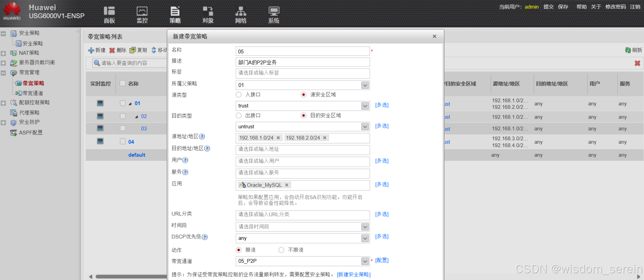Screen dimensions: 644x280
Task: Open real-time monitor icon for row 04
Action: tap(100, 141)
